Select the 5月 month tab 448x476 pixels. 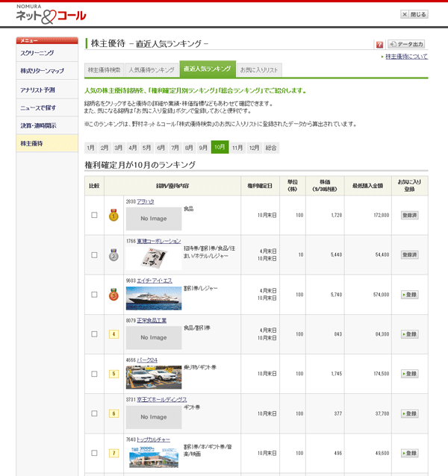click(x=146, y=148)
